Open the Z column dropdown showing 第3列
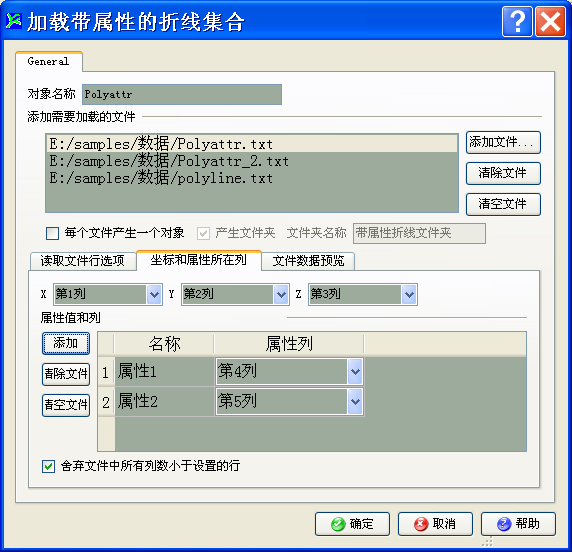Image resolution: width=572 pixels, height=552 pixels. (409, 294)
